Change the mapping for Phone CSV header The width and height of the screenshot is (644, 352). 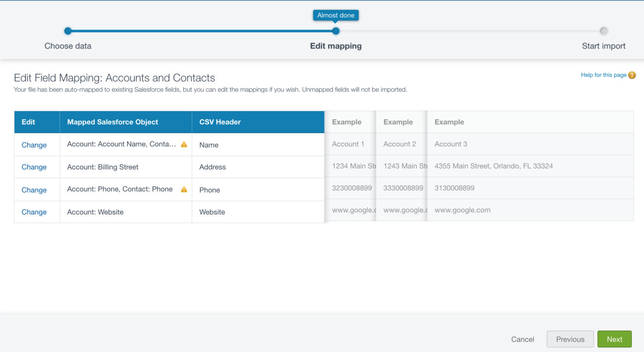pyautogui.click(x=34, y=190)
